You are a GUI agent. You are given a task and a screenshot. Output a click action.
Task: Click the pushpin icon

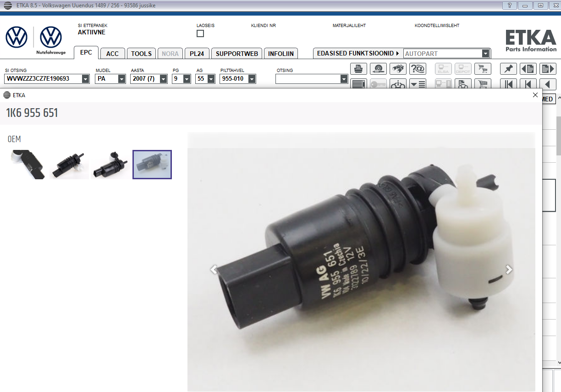pos(508,69)
